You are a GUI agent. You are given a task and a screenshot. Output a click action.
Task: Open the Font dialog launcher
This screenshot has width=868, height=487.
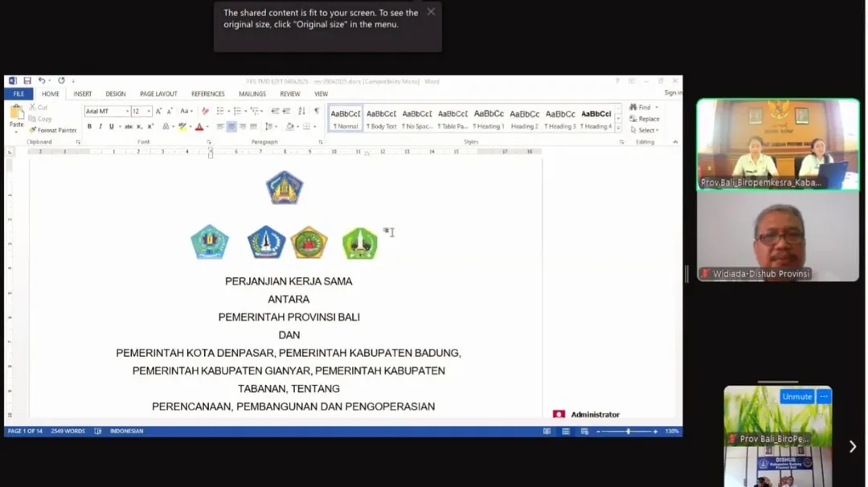[209, 142]
